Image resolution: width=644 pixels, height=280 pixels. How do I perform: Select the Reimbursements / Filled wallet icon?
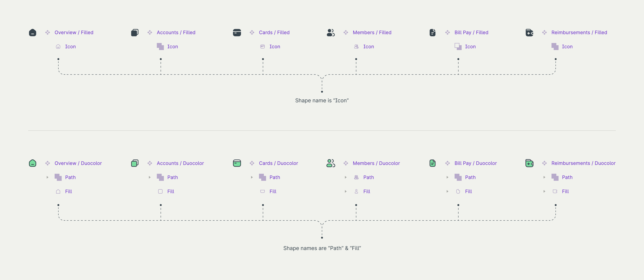click(x=529, y=32)
